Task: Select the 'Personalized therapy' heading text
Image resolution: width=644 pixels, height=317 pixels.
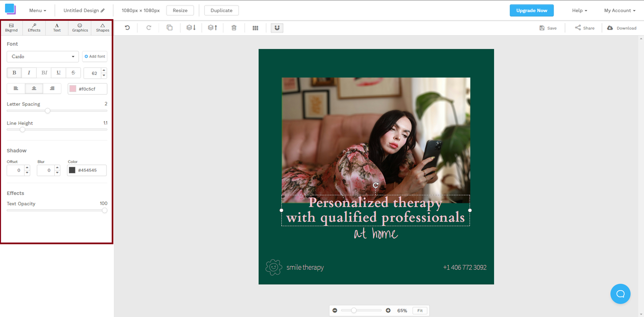Action: pos(375,203)
